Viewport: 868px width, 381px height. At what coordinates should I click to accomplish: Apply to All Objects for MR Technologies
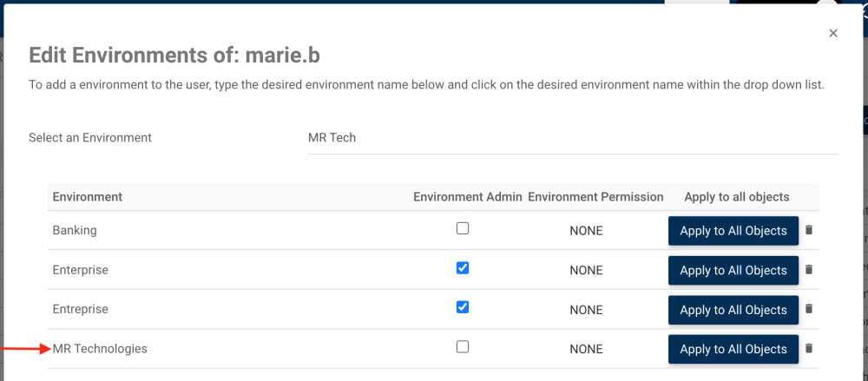(x=733, y=349)
